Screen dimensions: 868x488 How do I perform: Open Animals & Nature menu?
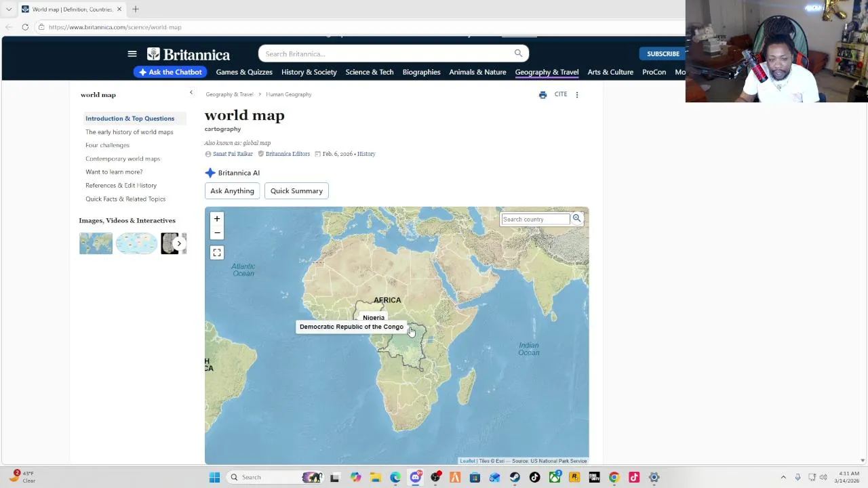tap(477, 72)
